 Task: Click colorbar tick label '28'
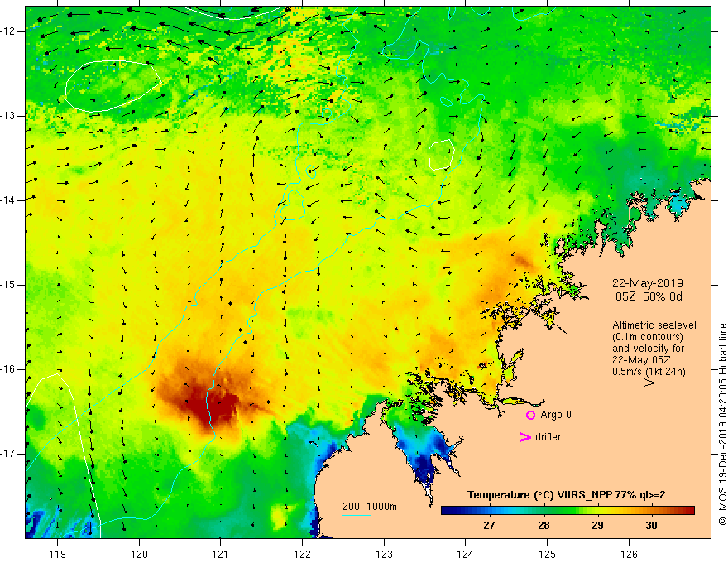(x=544, y=526)
